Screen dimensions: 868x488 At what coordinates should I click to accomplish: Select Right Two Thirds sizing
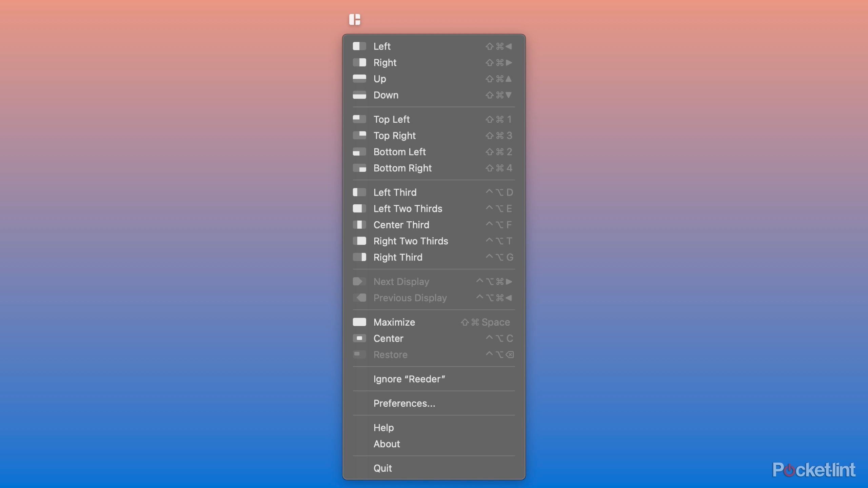[x=411, y=241]
